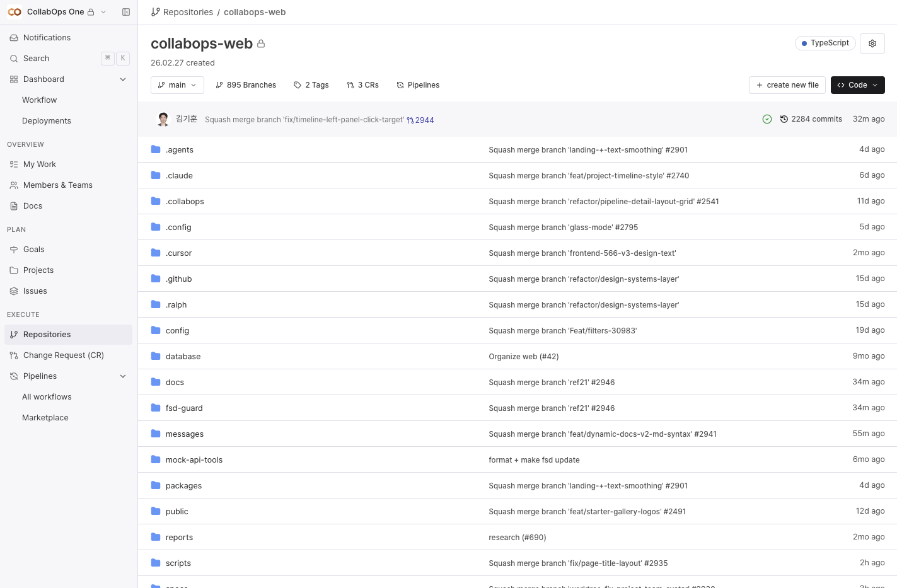This screenshot has width=897, height=588.
Task: Click the My Work list icon
Action: [14, 164]
